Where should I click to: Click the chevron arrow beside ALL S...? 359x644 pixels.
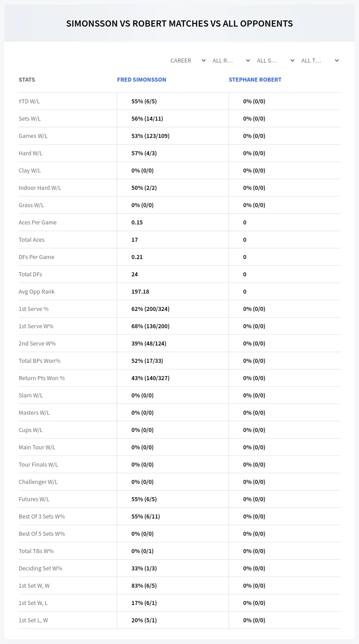292,60
